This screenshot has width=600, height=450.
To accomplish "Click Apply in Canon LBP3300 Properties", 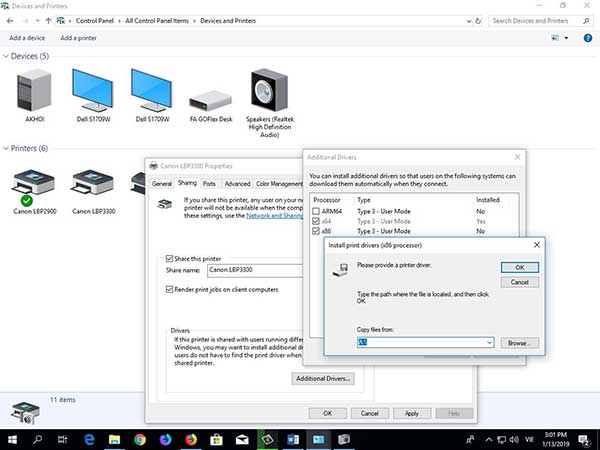I will tap(412, 413).
